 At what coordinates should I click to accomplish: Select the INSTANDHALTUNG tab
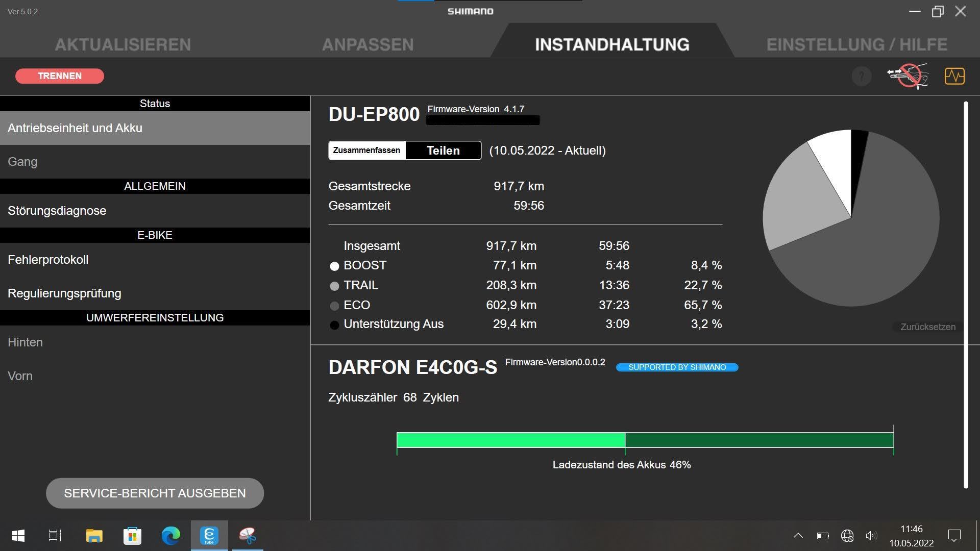click(612, 45)
